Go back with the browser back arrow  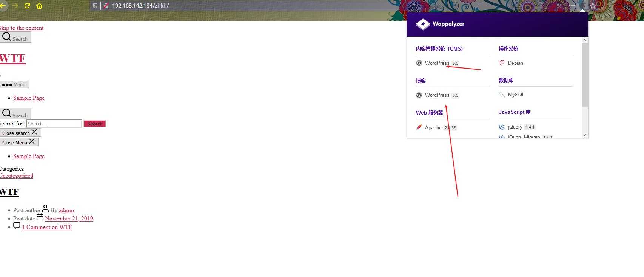tap(2, 6)
